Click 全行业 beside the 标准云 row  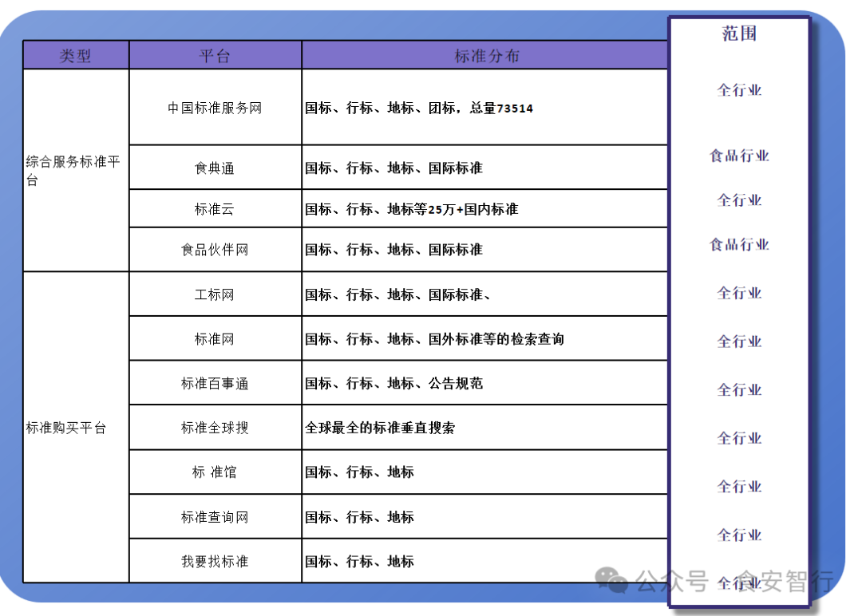point(739,200)
